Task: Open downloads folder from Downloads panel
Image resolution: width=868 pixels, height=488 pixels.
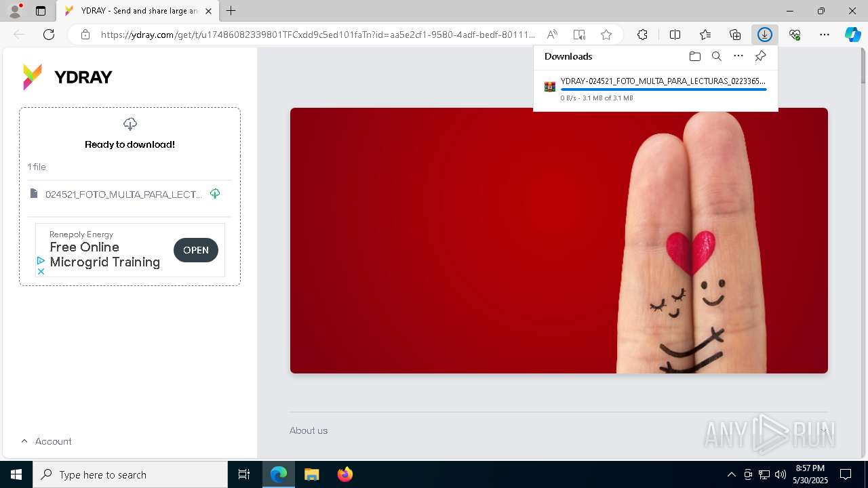Action: 694,56
